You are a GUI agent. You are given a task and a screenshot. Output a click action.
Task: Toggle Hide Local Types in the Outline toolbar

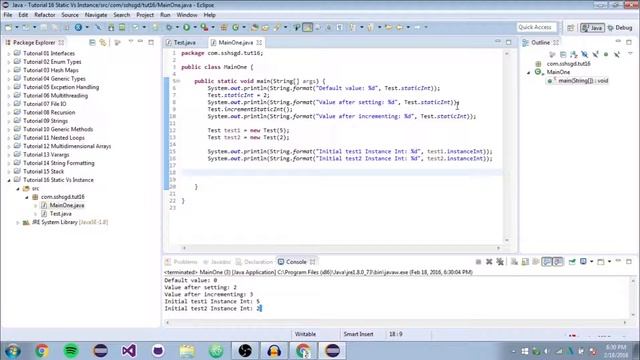pos(617,54)
